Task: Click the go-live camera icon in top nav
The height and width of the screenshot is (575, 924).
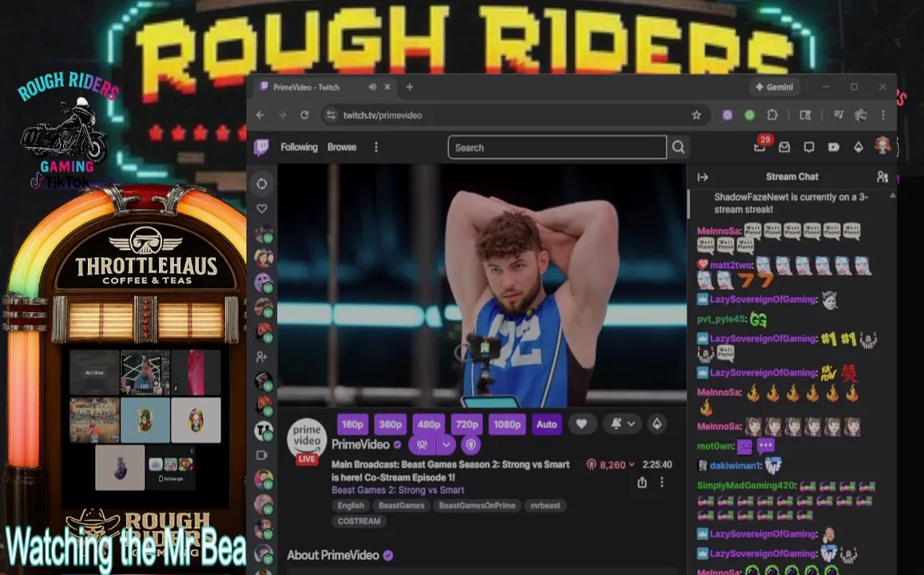Action: coord(833,147)
